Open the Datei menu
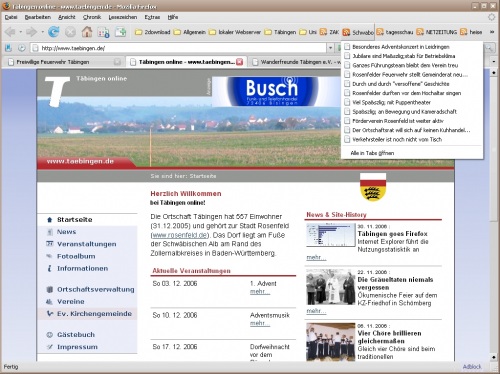Screen dimensions: 500x374 [11, 17]
